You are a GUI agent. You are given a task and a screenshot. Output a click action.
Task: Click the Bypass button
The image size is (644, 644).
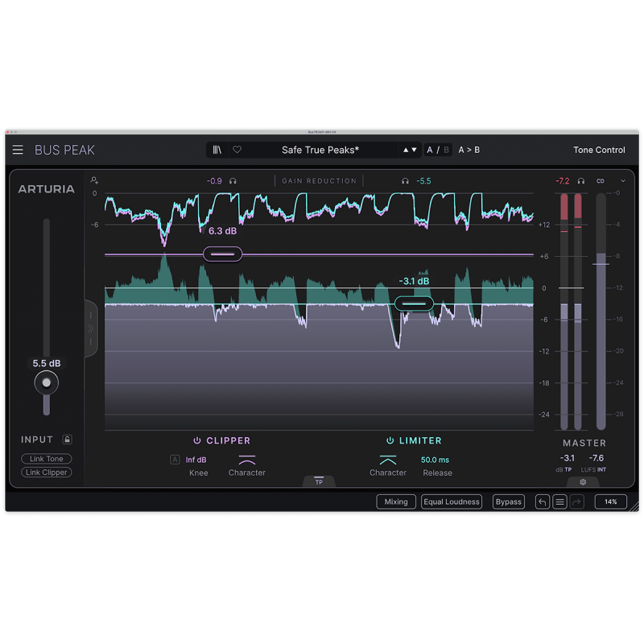[509, 502]
